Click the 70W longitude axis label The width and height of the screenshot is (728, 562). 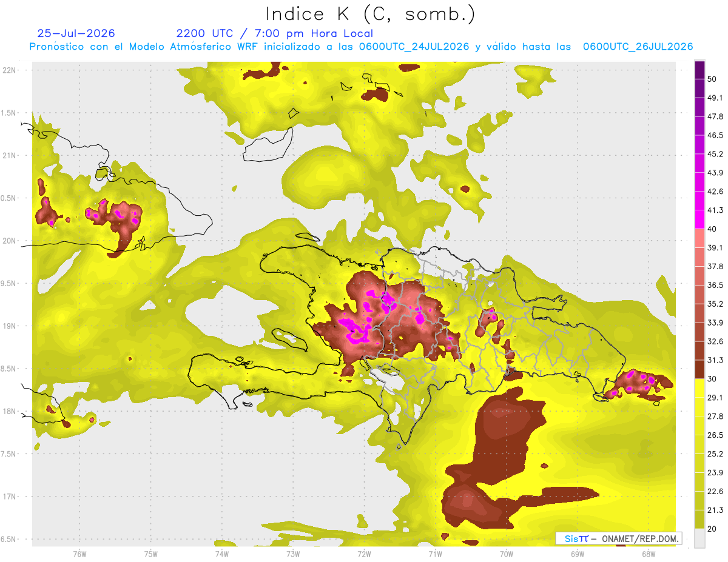507,554
